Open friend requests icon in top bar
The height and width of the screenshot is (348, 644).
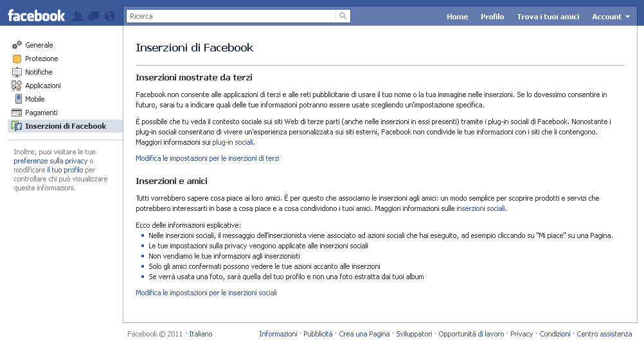[x=77, y=17]
